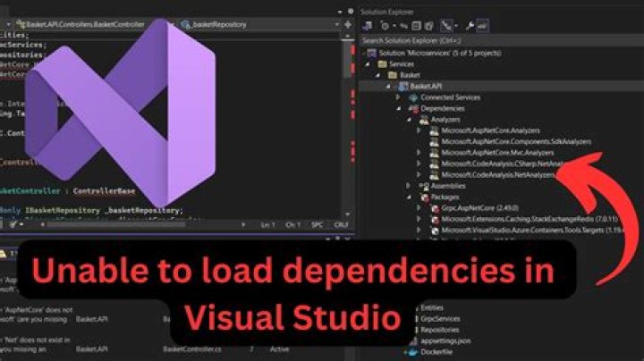The width and height of the screenshot is (644, 361).
Task: Click the Assemblies node icon
Action: [424, 186]
